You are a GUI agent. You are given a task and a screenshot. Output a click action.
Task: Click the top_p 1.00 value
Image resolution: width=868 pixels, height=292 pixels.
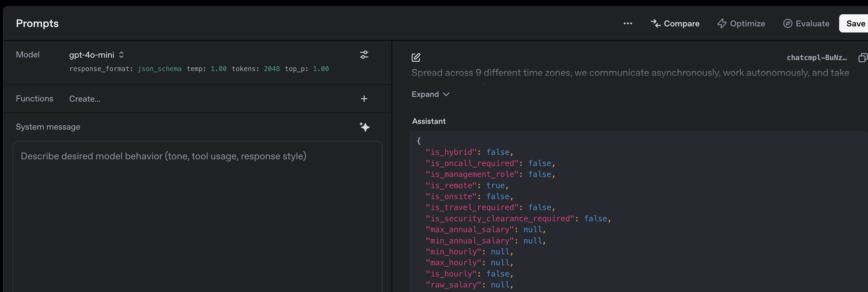coord(321,69)
